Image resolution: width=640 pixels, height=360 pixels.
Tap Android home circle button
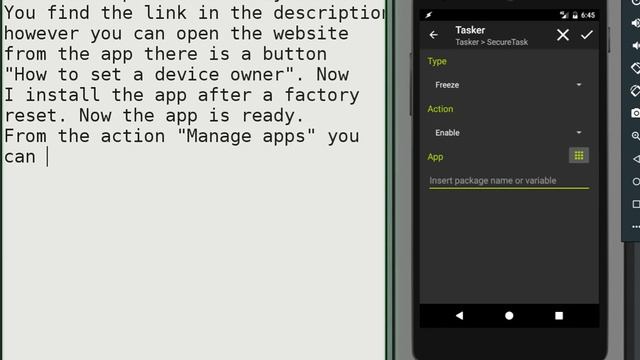pyautogui.click(x=509, y=316)
